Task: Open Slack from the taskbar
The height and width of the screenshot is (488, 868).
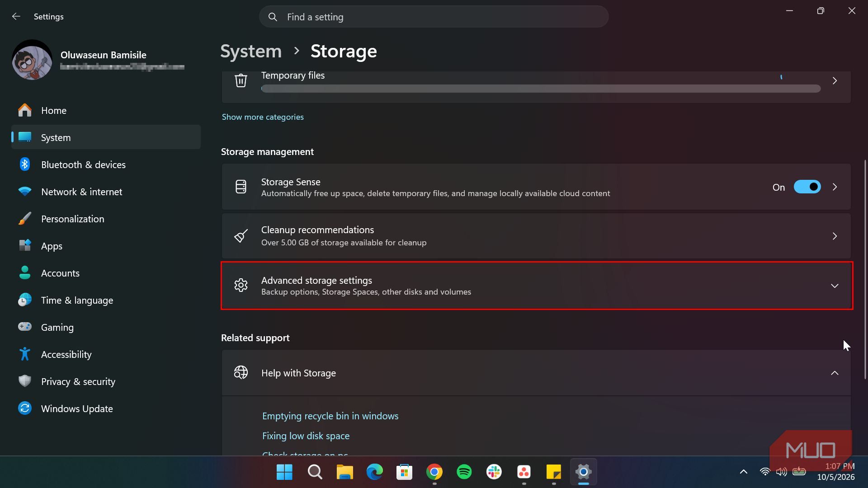Action: tap(494, 472)
